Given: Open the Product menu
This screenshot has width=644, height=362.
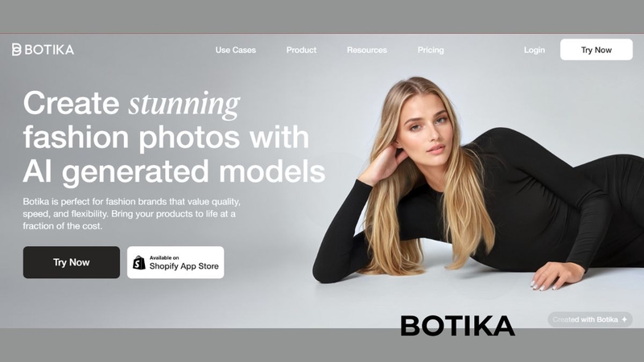Looking at the screenshot, I should pos(301,50).
